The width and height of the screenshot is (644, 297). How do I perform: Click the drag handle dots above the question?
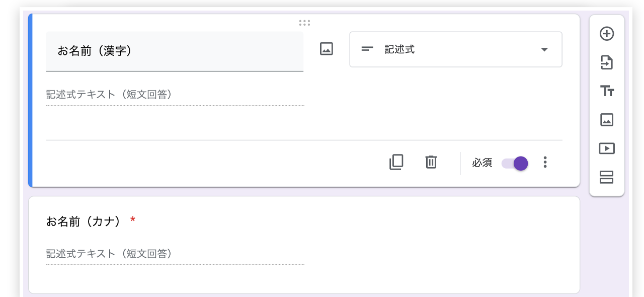click(304, 23)
